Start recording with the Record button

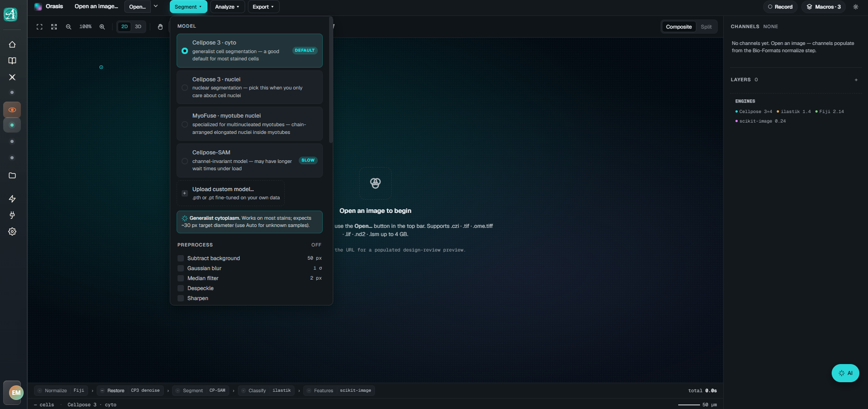tap(780, 7)
